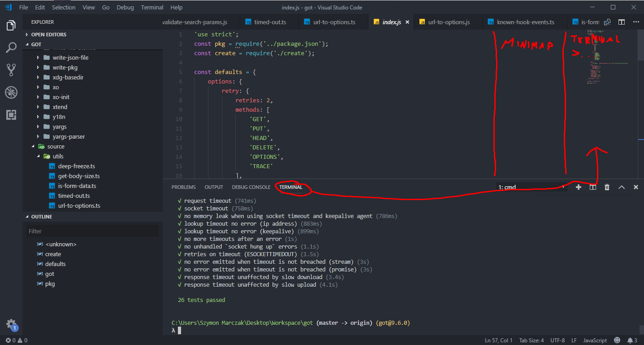This screenshot has width=644, height=345.
Task: Open the Manage gear icon
Action: 11,325
